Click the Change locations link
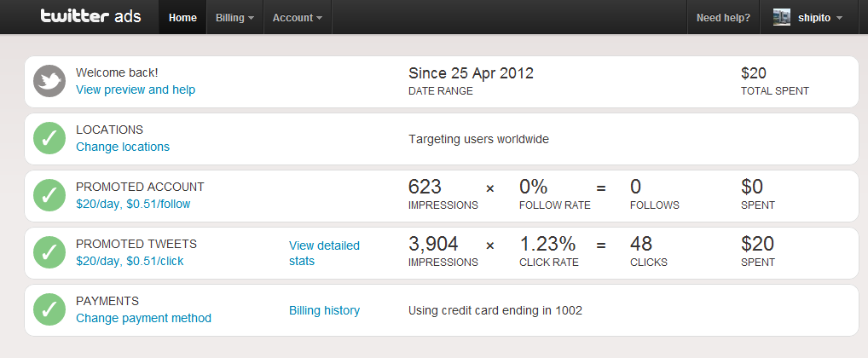The width and height of the screenshot is (868, 358). [x=123, y=147]
